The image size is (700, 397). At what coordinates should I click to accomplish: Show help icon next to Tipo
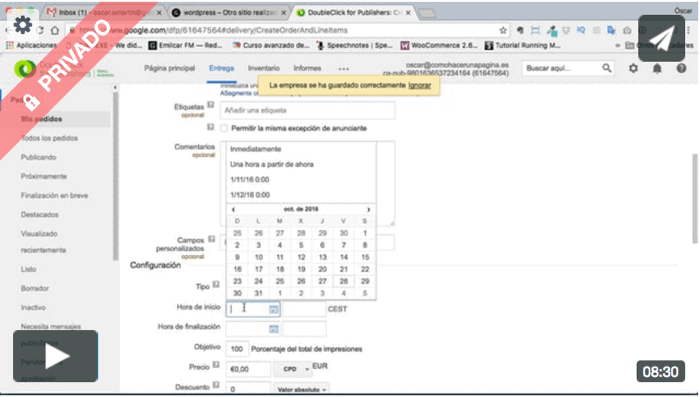pyautogui.click(x=216, y=284)
